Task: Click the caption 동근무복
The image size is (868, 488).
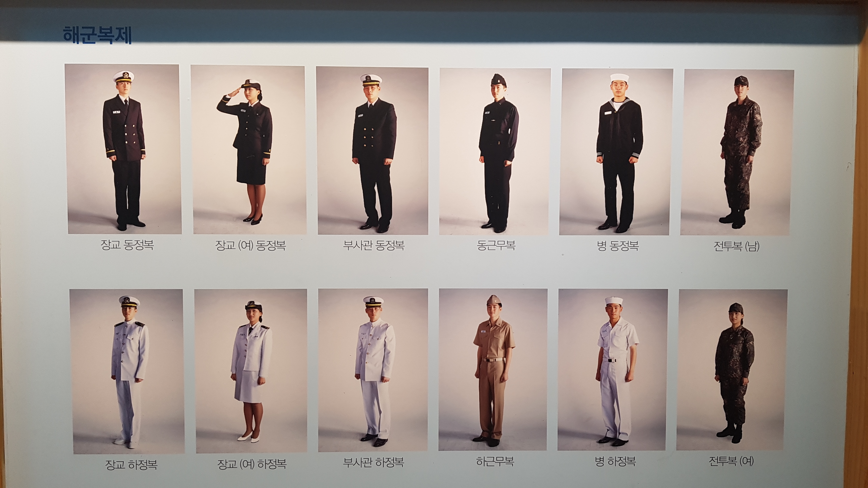Action: [496, 245]
